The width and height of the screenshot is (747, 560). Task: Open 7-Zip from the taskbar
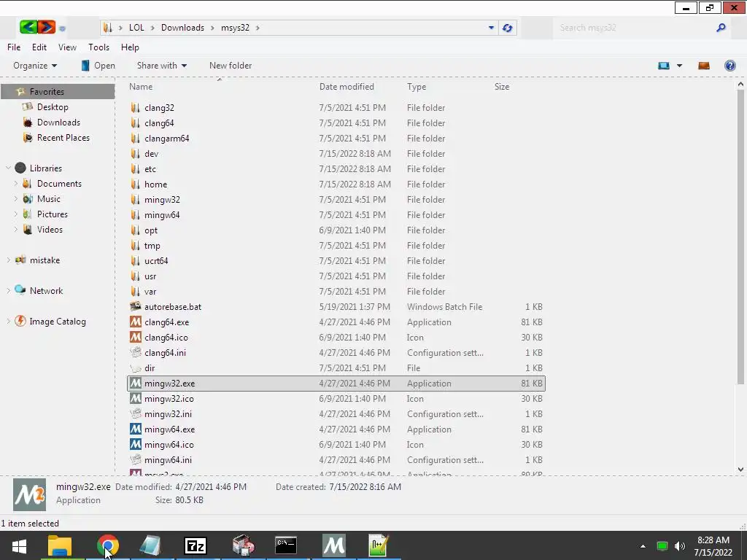tap(196, 545)
